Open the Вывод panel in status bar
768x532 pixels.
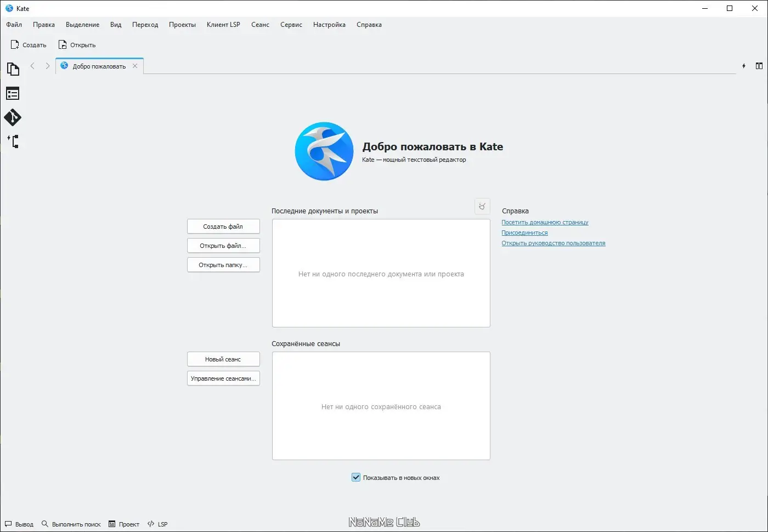(x=19, y=524)
